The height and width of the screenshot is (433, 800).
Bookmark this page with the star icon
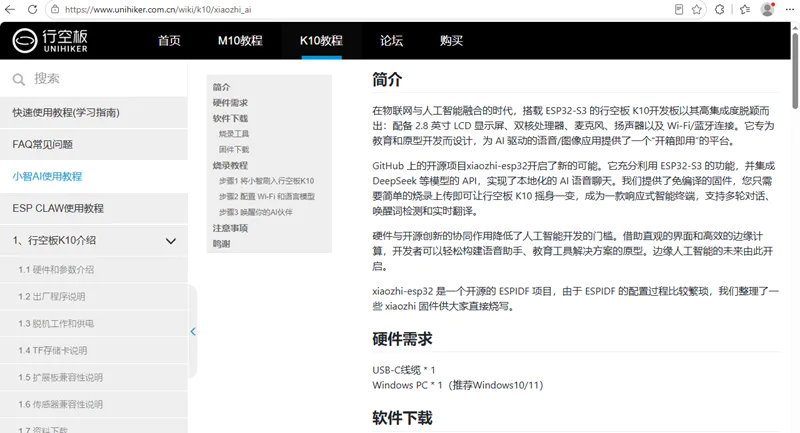(x=696, y=9)
